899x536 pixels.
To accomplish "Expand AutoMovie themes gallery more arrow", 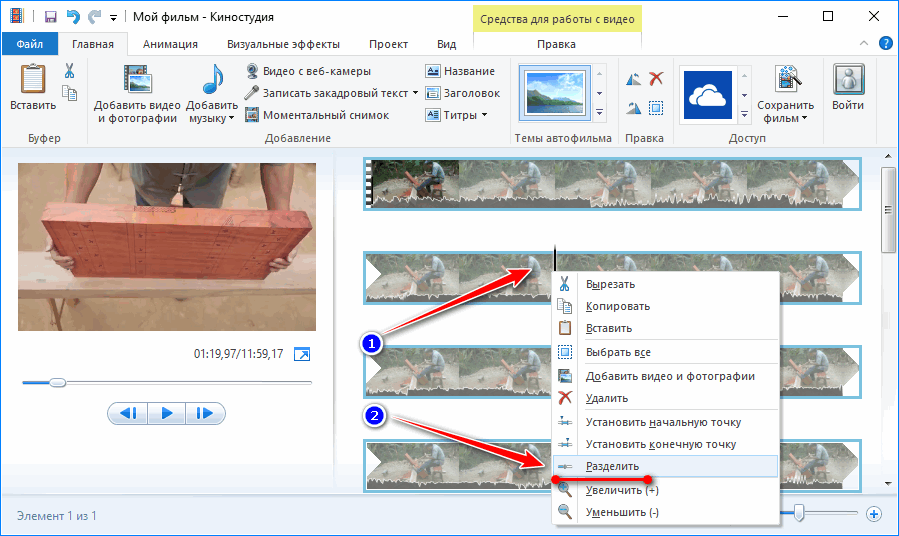I will click(x=599, y=113).
